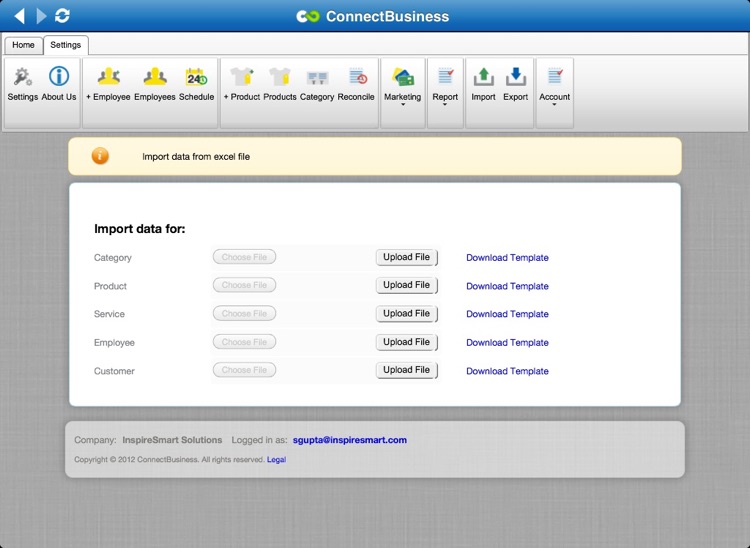
Task: Click the copyright 2012 ConnectBusiness text
Action: [169, 460]
